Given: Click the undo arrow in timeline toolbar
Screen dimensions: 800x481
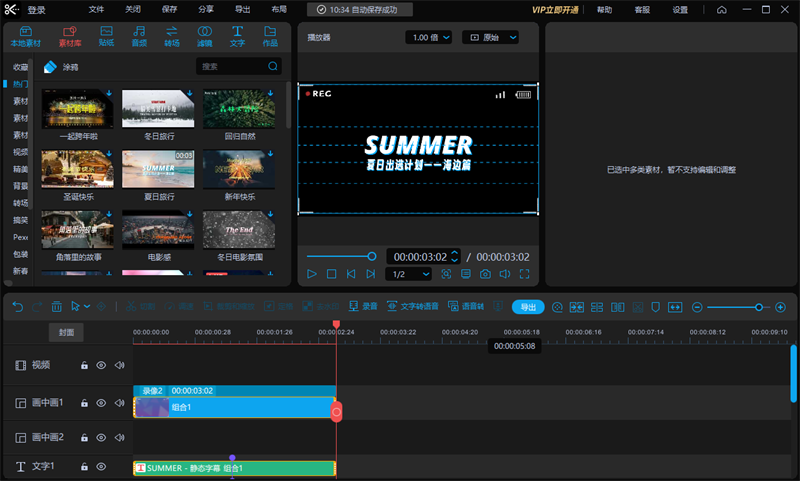Looking at the screenshot, I should click(x=17, y=307).
